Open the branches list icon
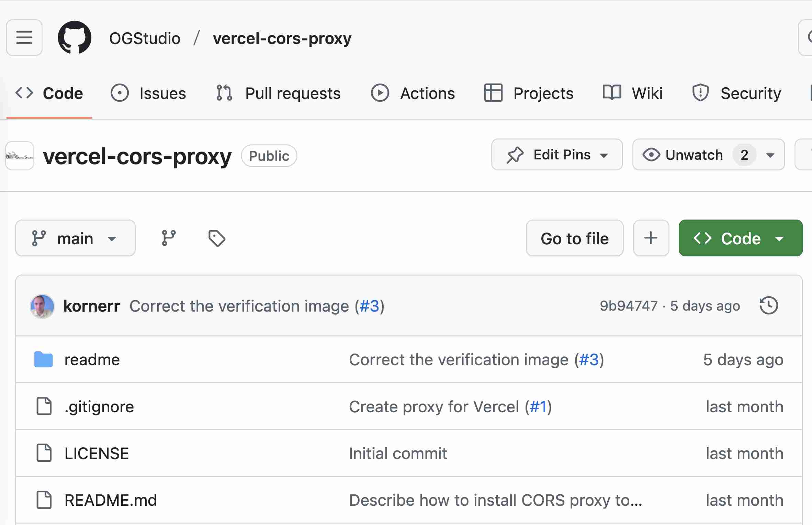Screen dimensions: 812x525 coord(168,238)
